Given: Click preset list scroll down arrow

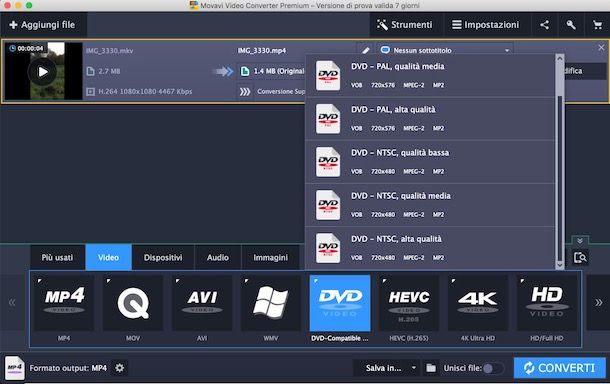Looking at the screenshot, I should tap(560, 265).
